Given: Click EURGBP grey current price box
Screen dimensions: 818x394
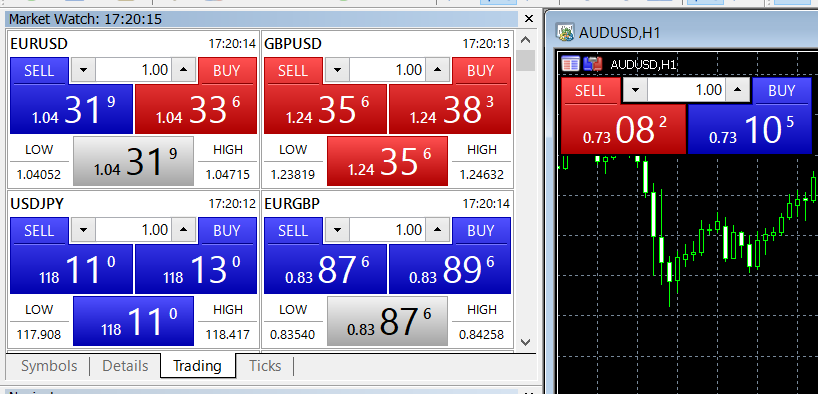Looking at the screenshot, I should [x=388, y=321].
